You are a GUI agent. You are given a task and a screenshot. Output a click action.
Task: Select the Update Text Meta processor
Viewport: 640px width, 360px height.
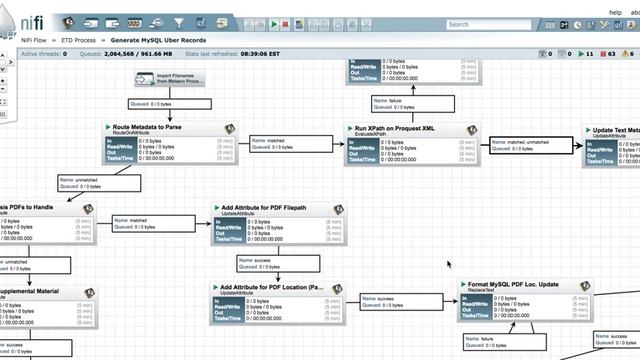(611, 146)
